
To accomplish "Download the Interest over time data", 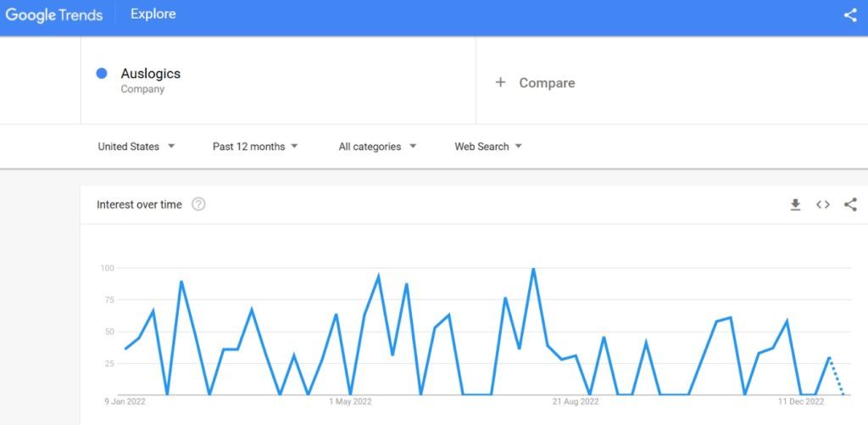I will click(x=795, y=204).
